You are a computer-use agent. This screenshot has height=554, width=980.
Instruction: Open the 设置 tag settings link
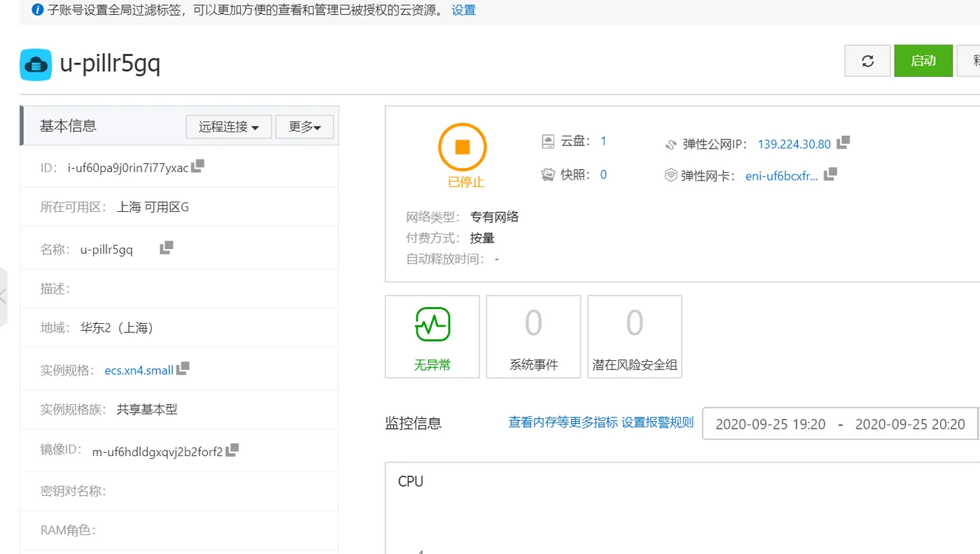(x=463, y=10)
